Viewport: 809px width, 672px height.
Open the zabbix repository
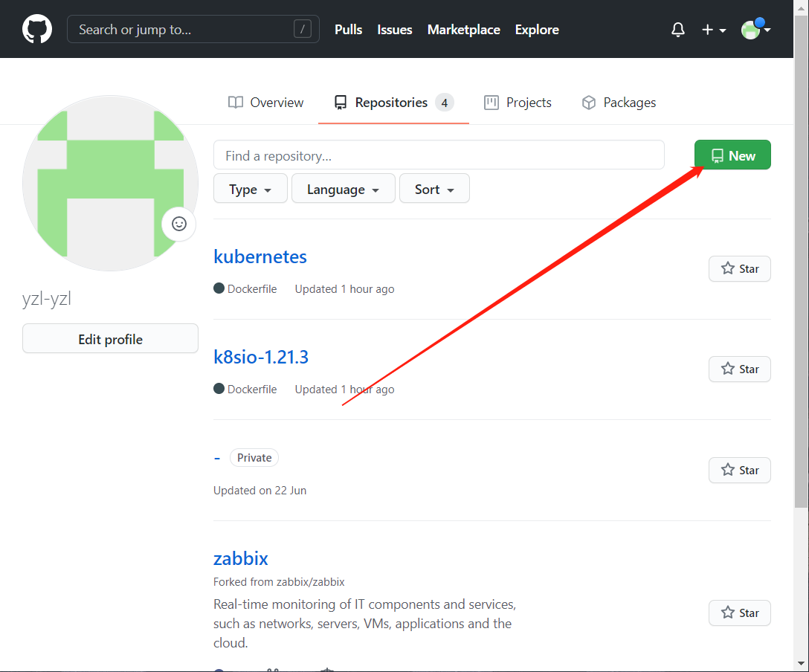point(241,558)
